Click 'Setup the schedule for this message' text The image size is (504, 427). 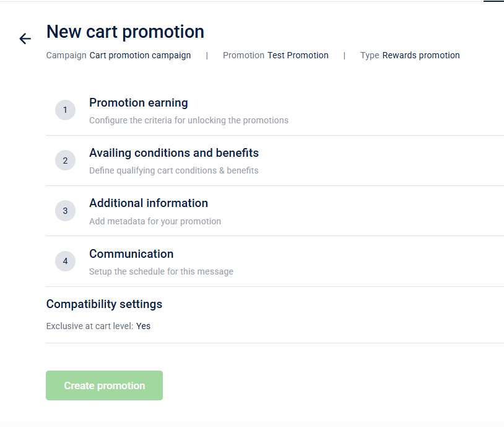coord(161,271)
